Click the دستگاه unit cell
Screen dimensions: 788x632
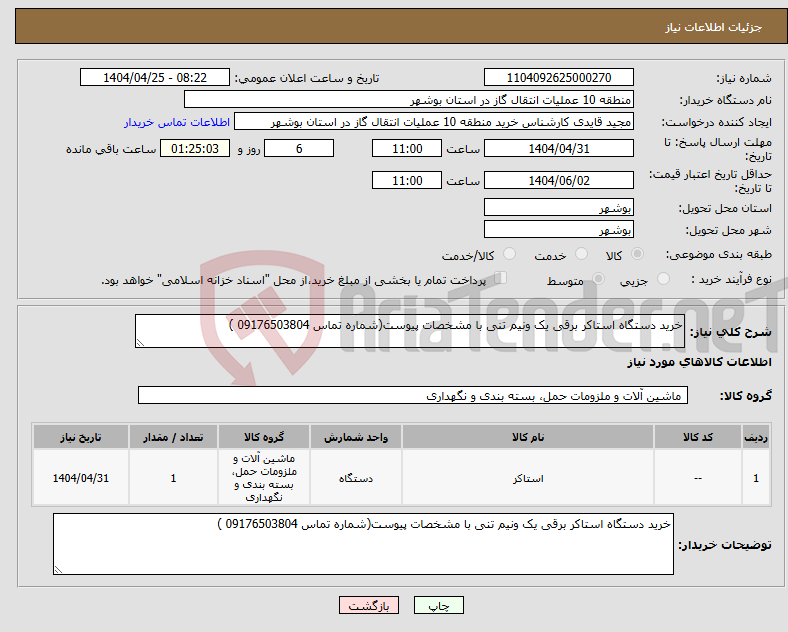(356, 477)
